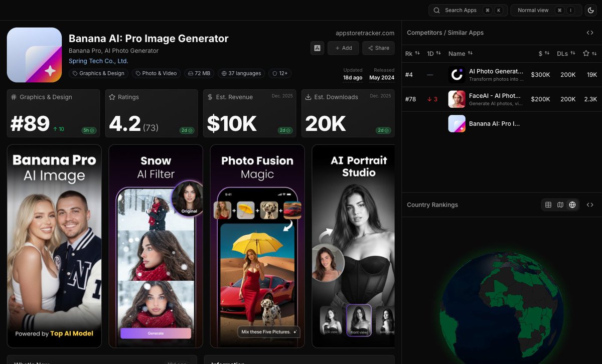The width and height of the screenshot is (602, 364).
Task: Click Banana AI: Pro I... row in competitors
Action: 502,123
